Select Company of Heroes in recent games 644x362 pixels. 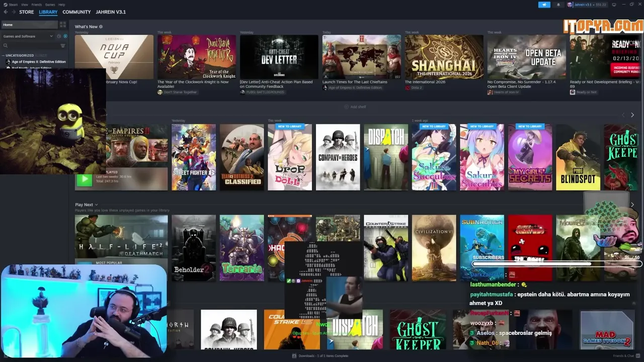point(338,157)
